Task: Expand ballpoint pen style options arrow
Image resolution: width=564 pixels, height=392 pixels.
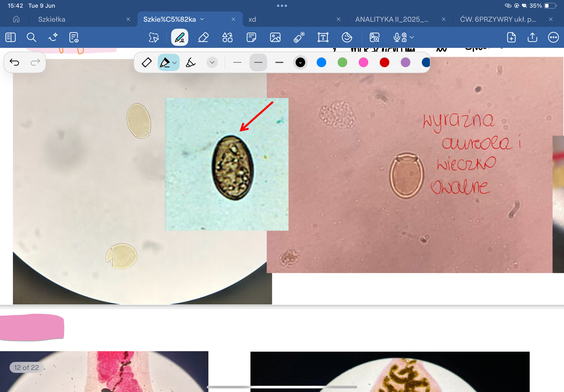Action: coord(175,63)
